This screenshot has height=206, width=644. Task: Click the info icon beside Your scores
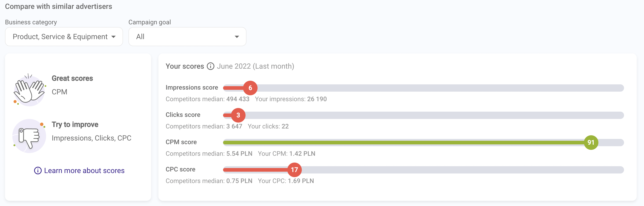point(211,66)
